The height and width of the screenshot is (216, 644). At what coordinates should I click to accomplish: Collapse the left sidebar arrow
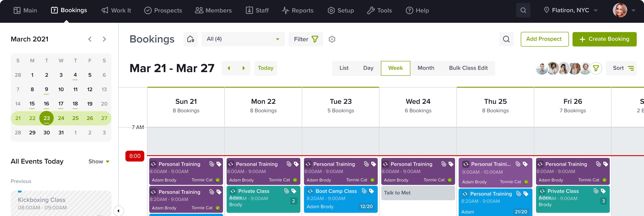(x=118, y=210)
